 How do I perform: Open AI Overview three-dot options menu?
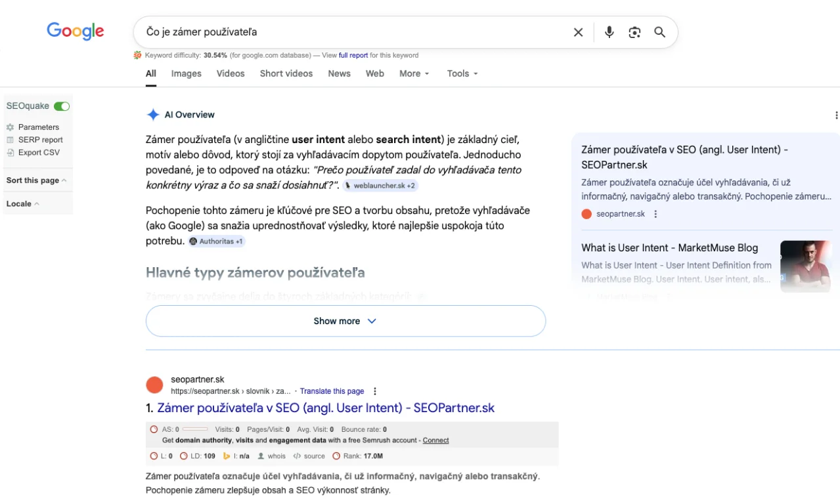tap(835, 115)
